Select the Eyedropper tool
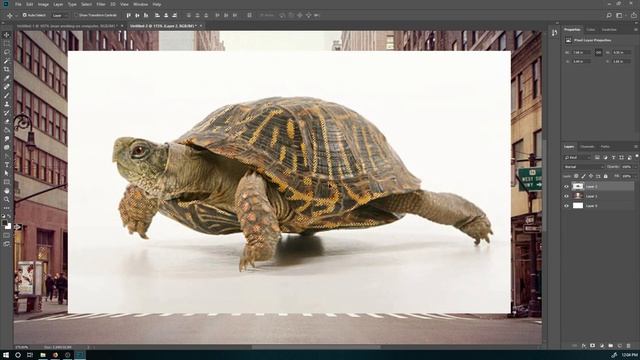The height and width of the screenshot is (360, 640). 6,78
